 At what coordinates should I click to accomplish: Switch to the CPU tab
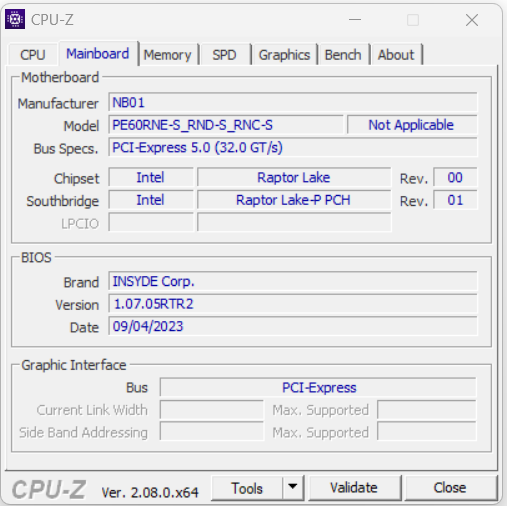pos(33,55)
